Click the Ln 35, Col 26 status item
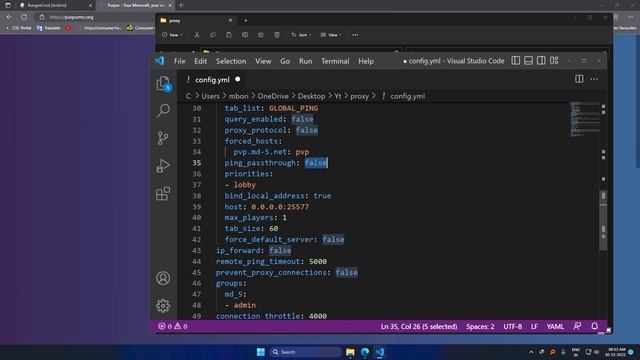The image size is (640, 360). pos(419,327)
